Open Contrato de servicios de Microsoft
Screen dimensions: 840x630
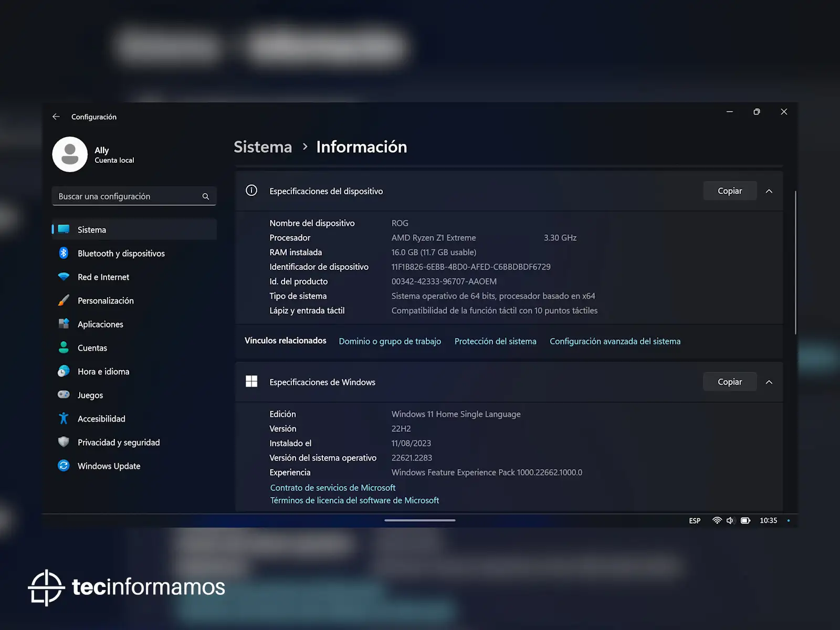(x=332, y=488)
